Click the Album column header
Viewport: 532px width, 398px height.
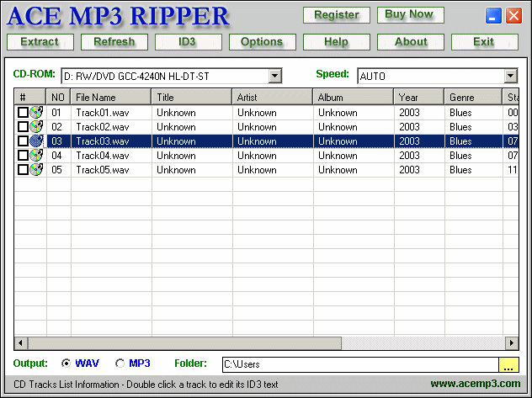coord(354,98)
